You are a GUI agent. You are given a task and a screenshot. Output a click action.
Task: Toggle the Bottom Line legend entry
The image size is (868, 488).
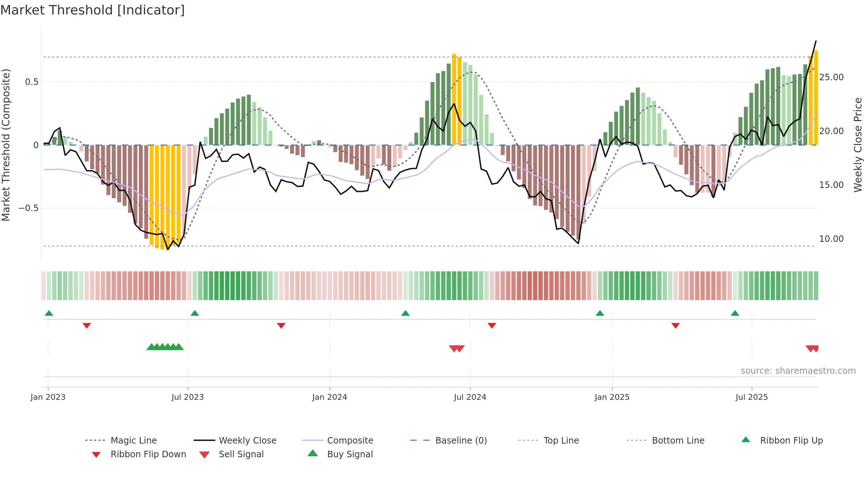point(665,440)
